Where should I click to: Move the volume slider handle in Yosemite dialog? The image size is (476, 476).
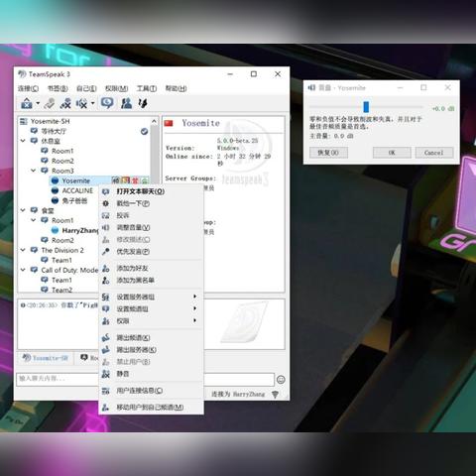click(x=366, y=107)
